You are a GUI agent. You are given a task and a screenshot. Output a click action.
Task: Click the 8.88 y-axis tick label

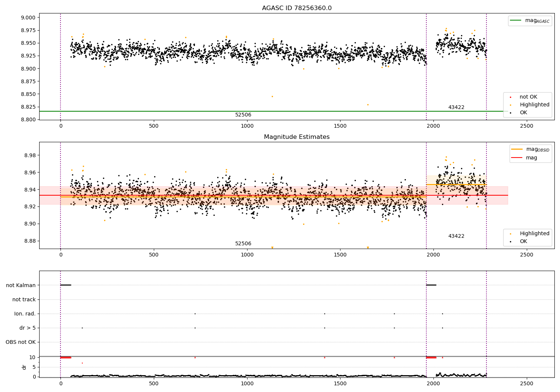[29, 241]
